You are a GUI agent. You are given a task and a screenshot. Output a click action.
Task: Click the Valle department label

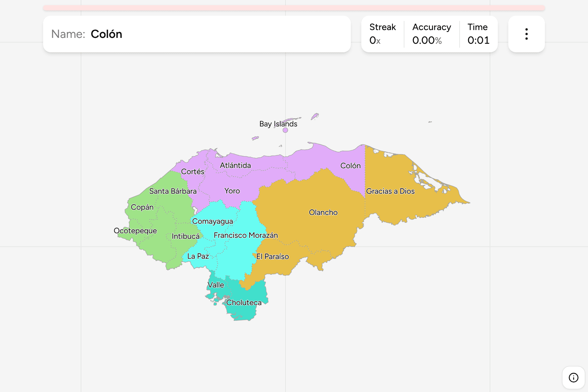216,285
